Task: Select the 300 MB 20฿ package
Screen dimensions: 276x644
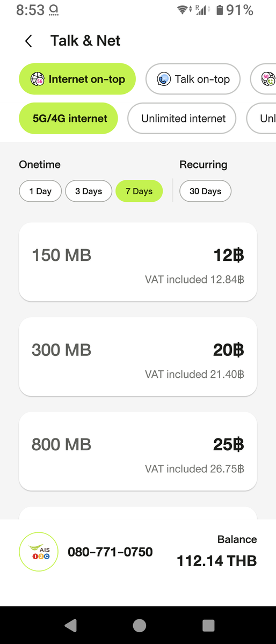Action: pyautogui.click(x=138, y=356)
